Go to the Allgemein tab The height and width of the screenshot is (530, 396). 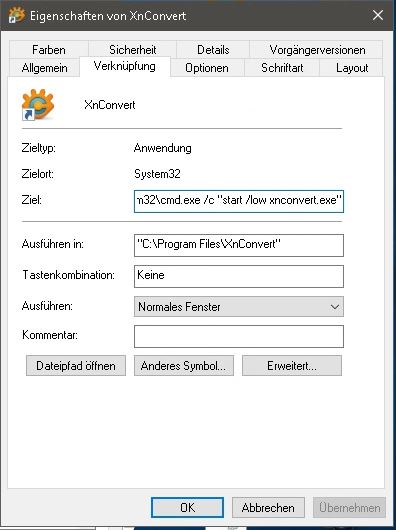click(45, 68)
